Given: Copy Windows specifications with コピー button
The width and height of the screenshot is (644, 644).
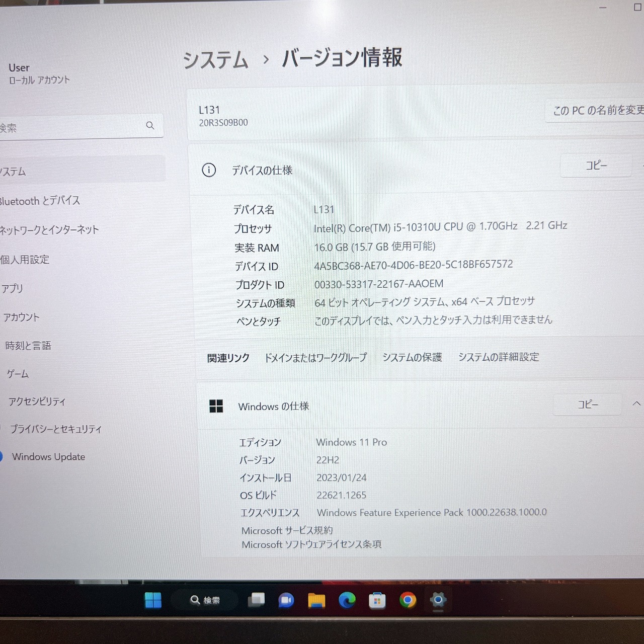Looking at the screenshot, I should 588,404.
